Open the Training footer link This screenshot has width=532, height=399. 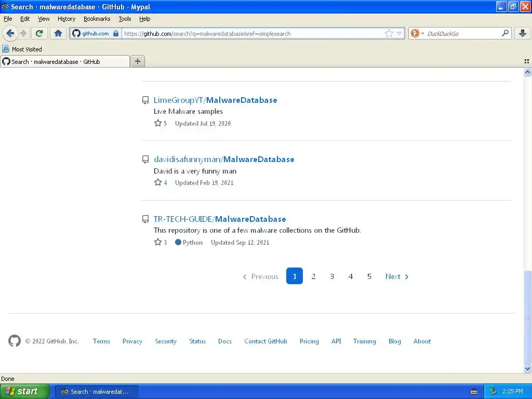click(364, 341)
